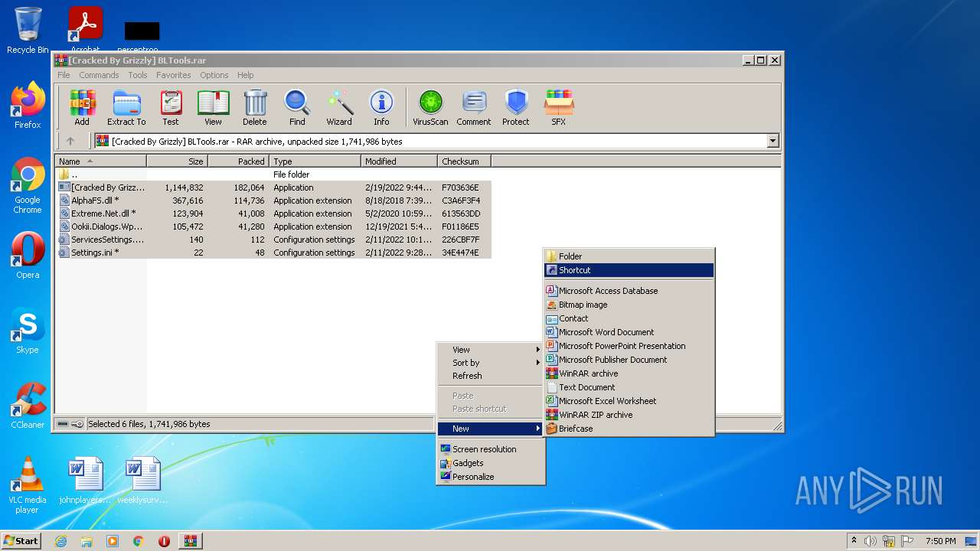Open VLC media player desktop shortcut
Screen dimensions: 980x551
(x=28, y=485)
